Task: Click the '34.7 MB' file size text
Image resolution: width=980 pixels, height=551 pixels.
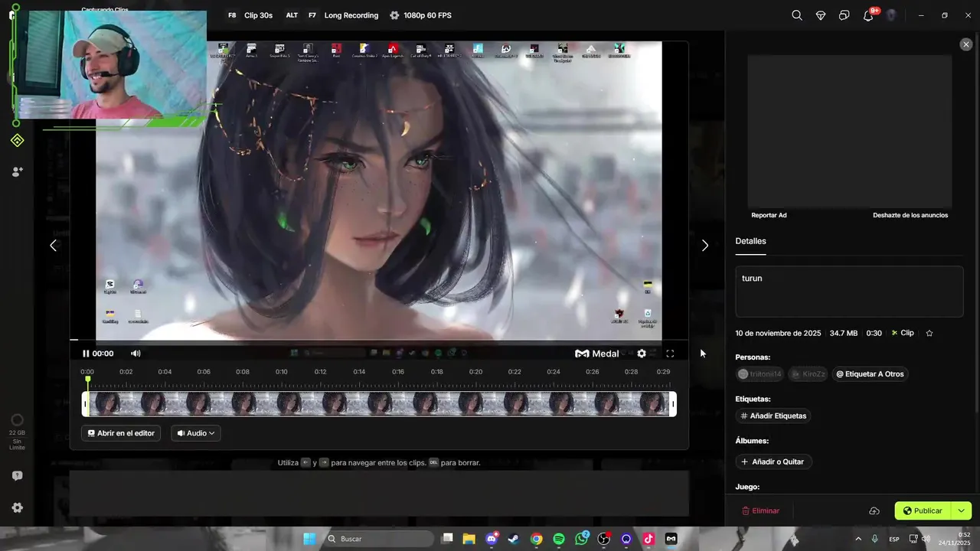Action: 844,333
